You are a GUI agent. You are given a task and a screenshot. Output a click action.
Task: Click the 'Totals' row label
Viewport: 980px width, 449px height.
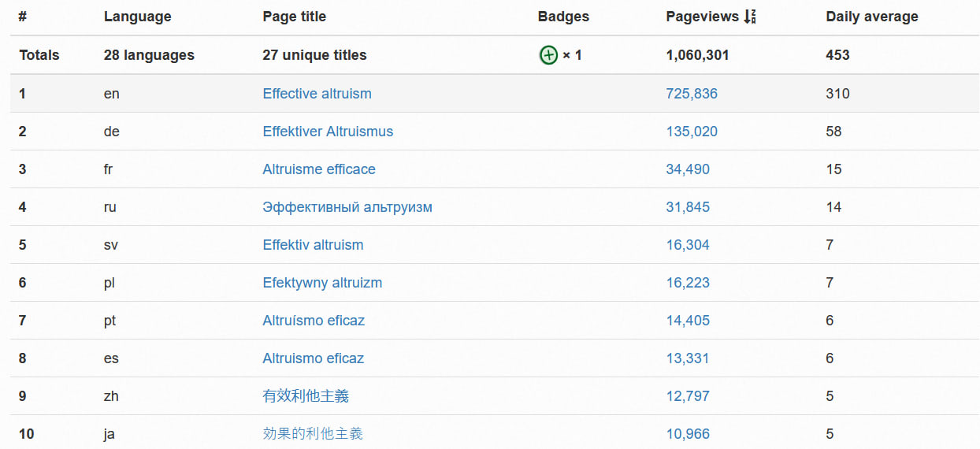[x=39, y=55]
